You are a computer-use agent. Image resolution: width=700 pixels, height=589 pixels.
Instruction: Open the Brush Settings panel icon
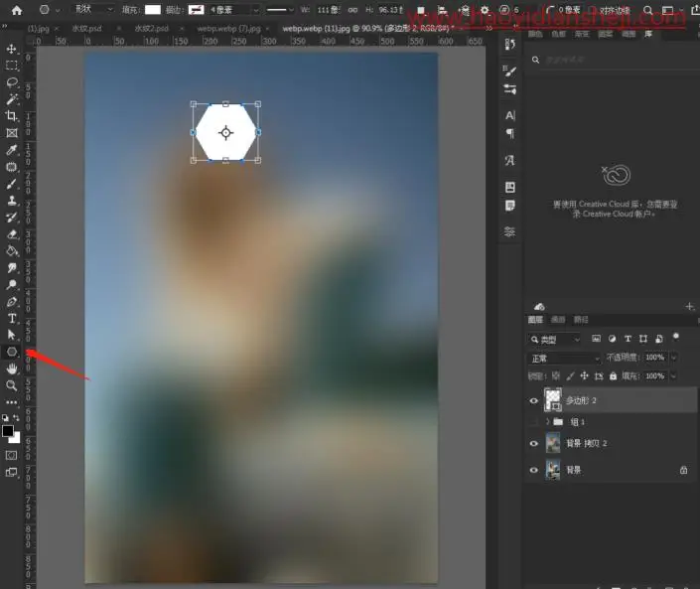point(509,71)
